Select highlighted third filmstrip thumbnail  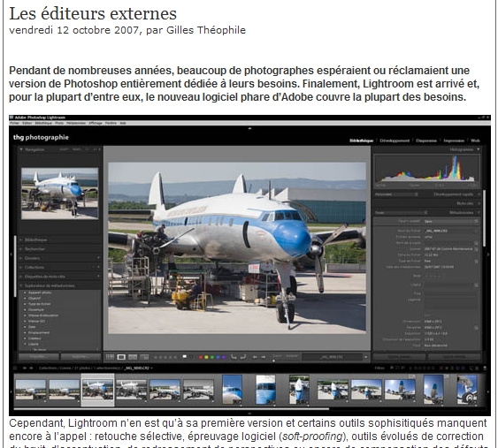[x=98, y=391]
